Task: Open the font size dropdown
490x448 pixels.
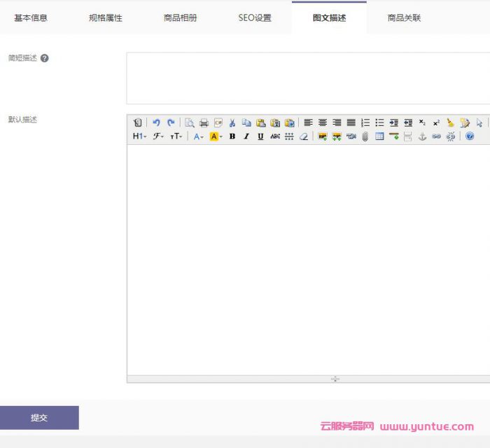Action: click(176, 136)
